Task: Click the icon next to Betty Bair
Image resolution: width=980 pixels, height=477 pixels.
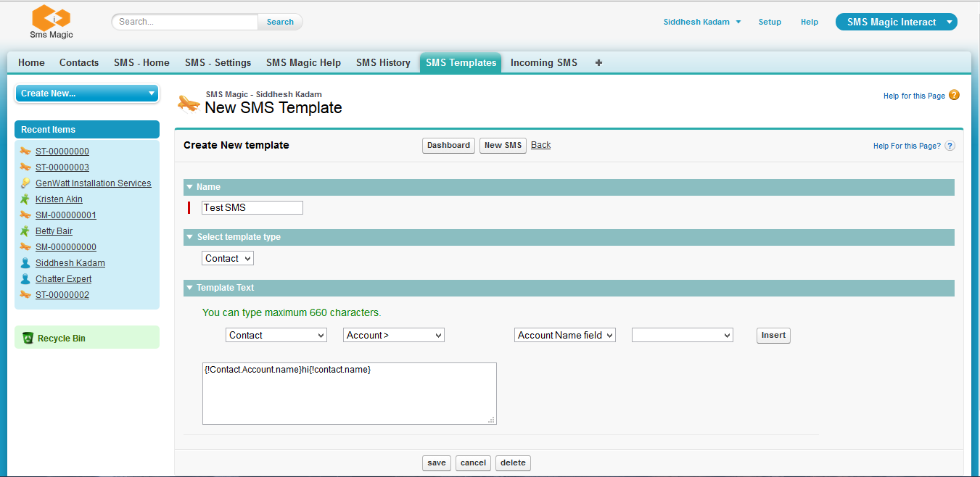Action: (25, 231)
